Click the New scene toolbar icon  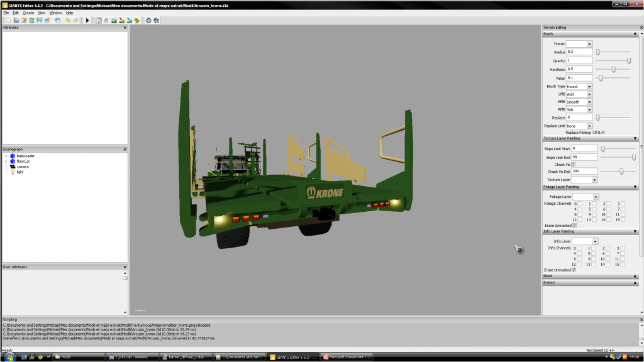[x=8, y=21]
